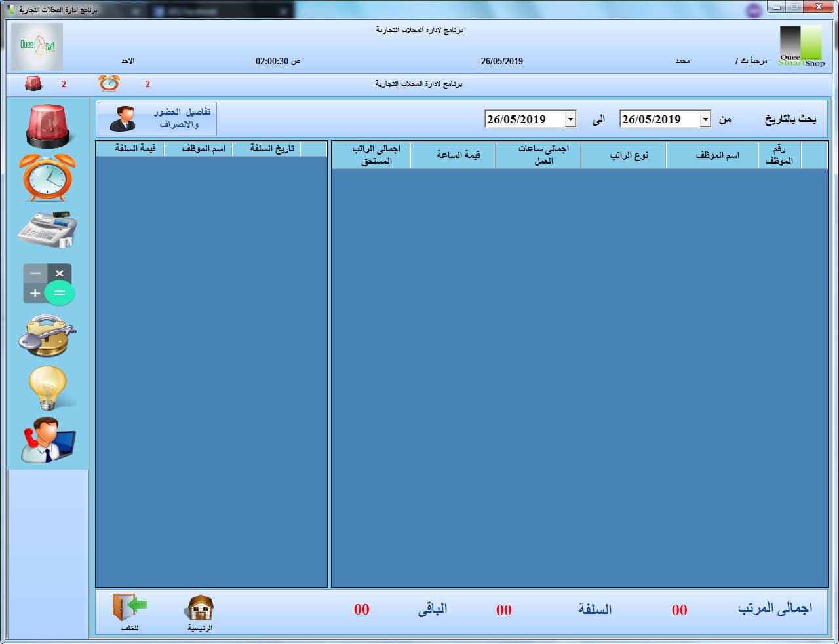Open تفاصيل الحضور والانصراف attendance details button
Image resolution: width=839 pixels, height=644 pixels.
coord(157,119)
